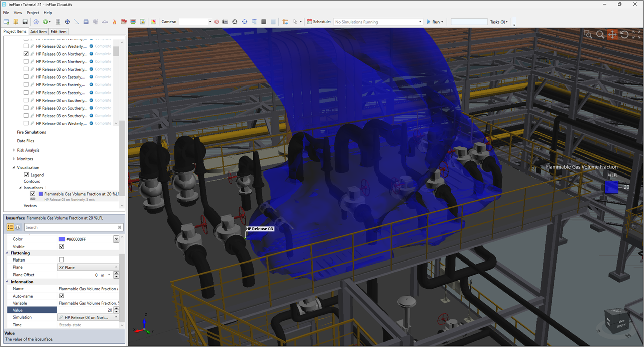
Task: Clear the property search with X icon
Action: (120, 227)
